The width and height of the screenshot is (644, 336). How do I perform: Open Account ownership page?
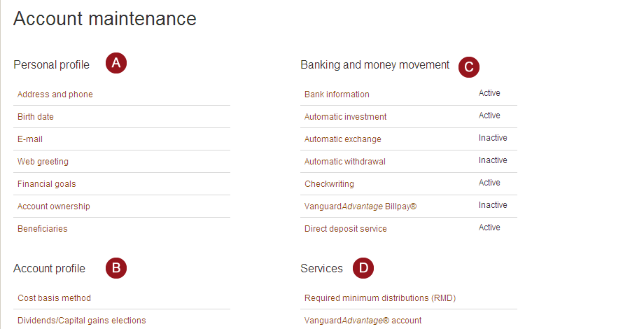pos(54,206)
